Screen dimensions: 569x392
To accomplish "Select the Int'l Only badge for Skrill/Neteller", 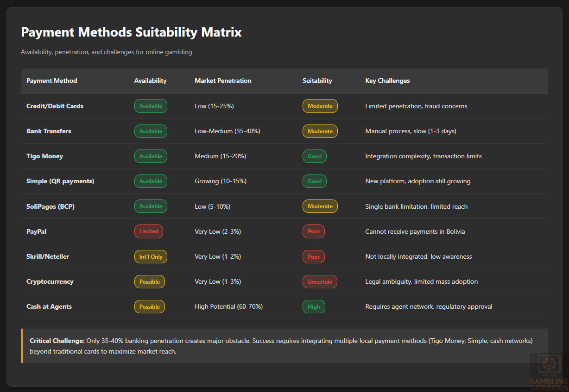I will [x=151, y=257].
